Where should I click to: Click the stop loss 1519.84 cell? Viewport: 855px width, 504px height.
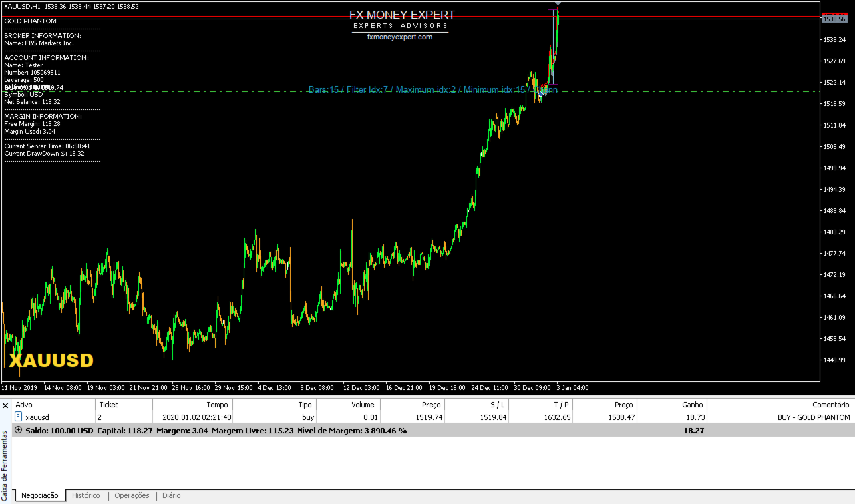492,417
